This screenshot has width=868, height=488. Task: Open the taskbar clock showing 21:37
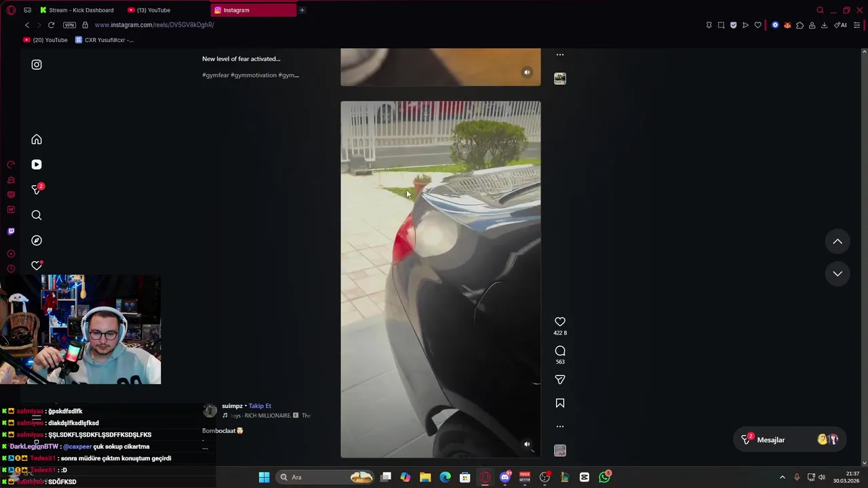(x=847, y=477)
